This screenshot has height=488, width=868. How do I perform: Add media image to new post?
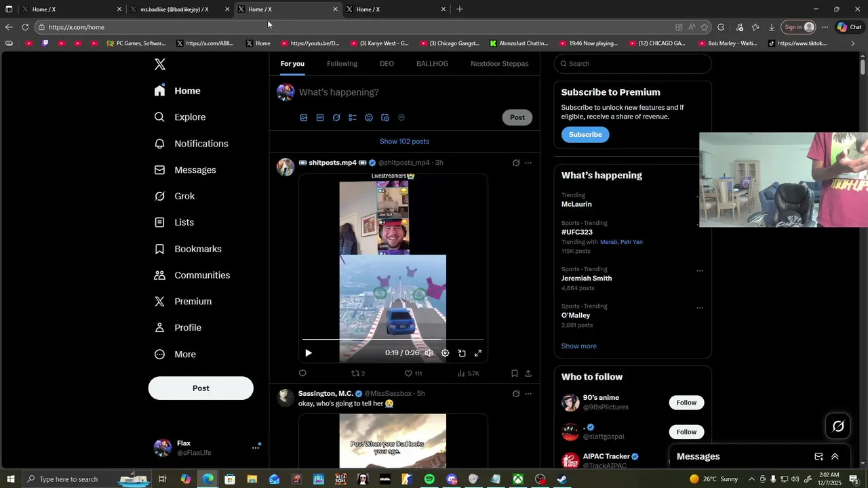(304, 117)
